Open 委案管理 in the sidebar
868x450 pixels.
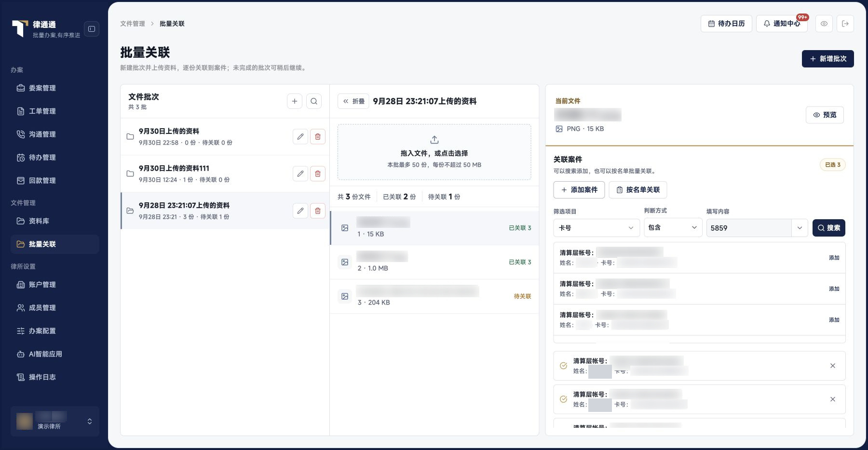[x=55, y=88]
